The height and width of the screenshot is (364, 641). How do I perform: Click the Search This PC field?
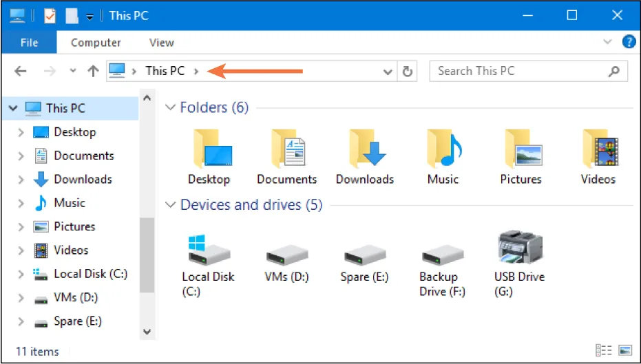click(x=520, y=71)
